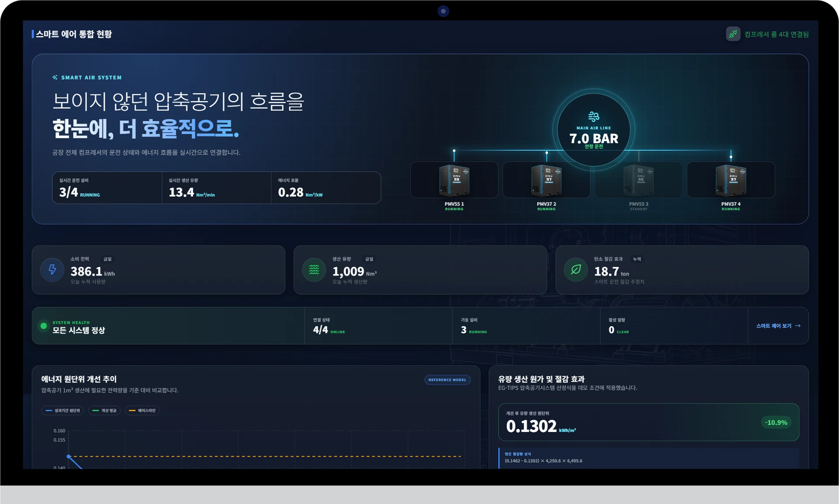Viewport: 839px width, 504px height.
Task: Select the PMV55 1 compressor thumbnail
Action: tap(454, 180)
